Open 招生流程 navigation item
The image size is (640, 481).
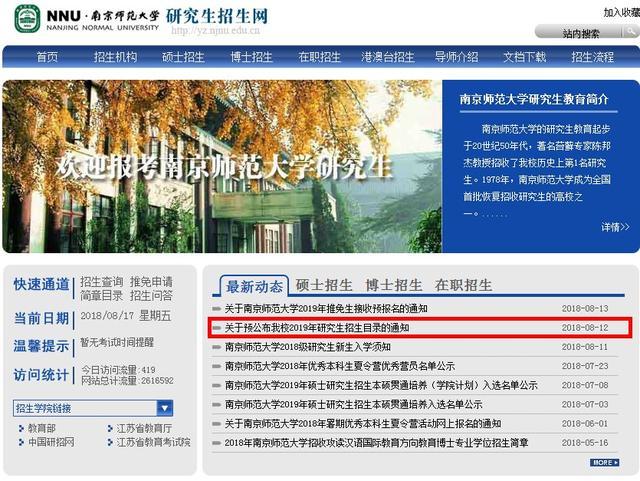pyautogui.click(x=593, y=57)
